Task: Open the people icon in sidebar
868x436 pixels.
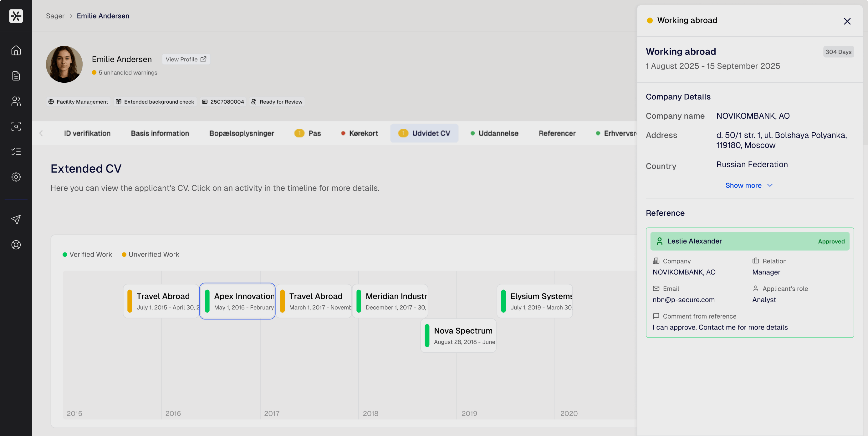Action: tap(16, 101)
